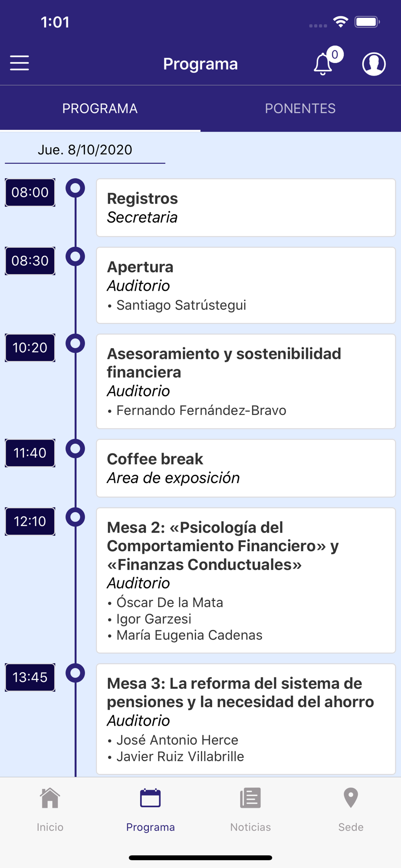
Task: Go to Inicio home icon
Action: 50,798
